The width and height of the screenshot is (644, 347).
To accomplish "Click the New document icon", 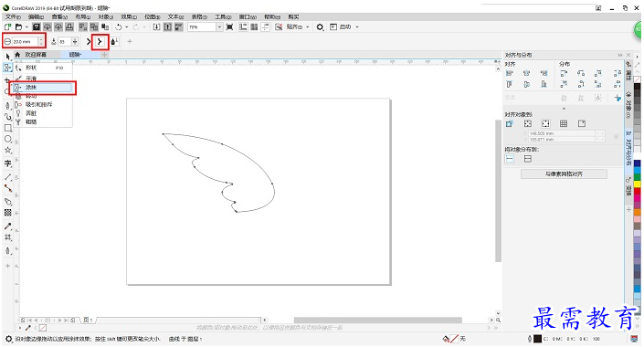I will 8,27.
